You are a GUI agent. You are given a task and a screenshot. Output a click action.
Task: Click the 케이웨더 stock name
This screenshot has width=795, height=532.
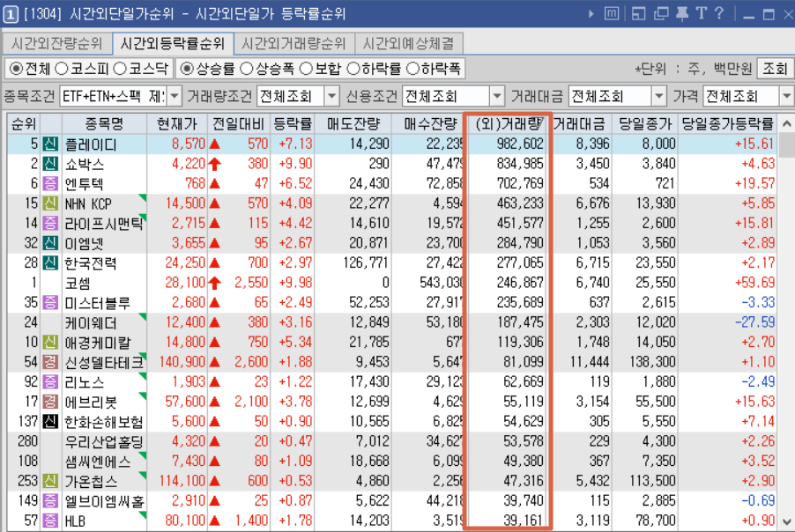(x=91, y=322)
